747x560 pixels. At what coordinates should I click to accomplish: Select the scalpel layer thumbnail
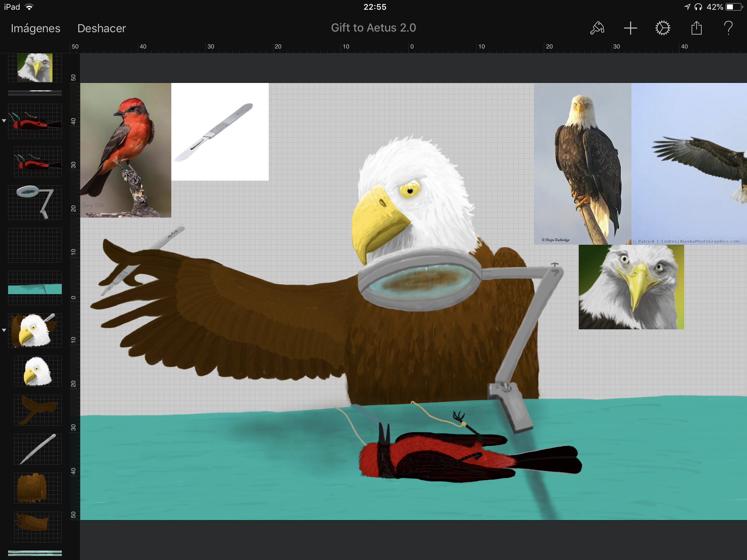38,449
